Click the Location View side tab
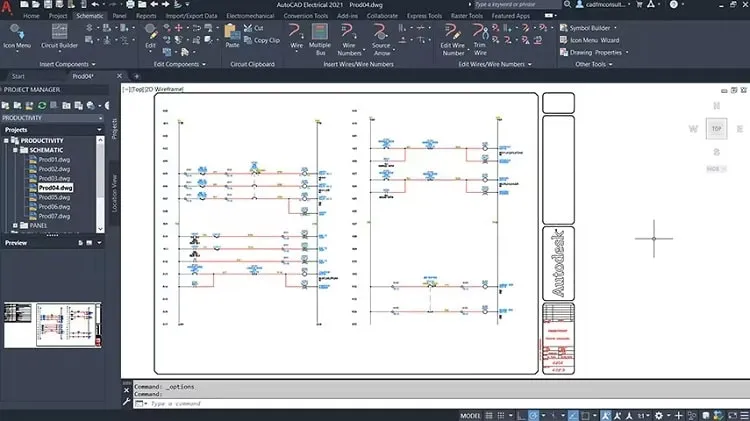This screenshot has width=750, height=421. (x=114, y=193)
